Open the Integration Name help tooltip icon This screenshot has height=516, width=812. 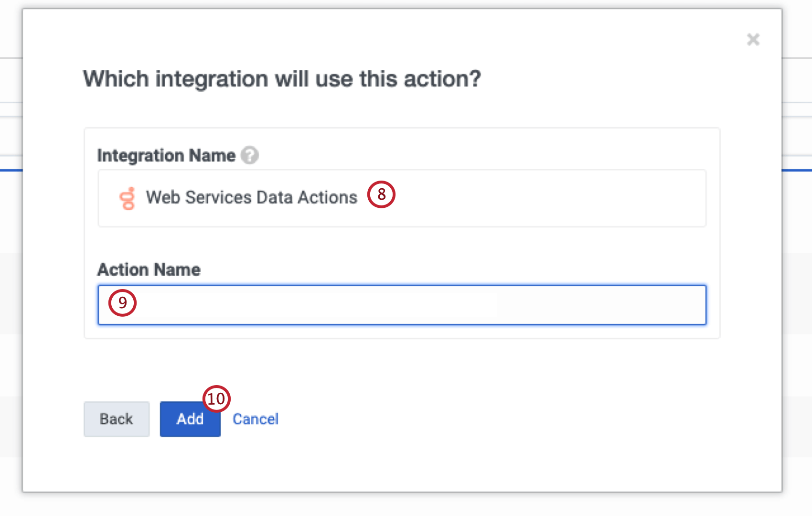pyautogui.click(x=250, y=155)
